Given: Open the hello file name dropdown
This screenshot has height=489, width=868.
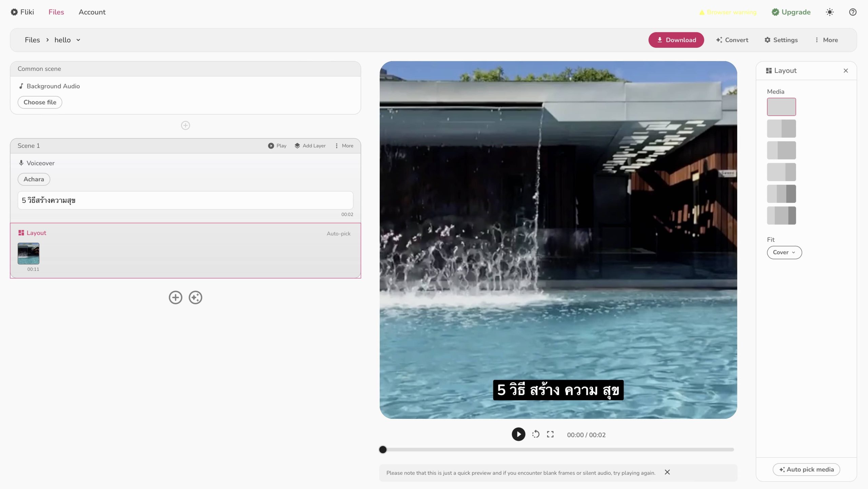Looking at the screenshot, I should [x=78, y=40].
